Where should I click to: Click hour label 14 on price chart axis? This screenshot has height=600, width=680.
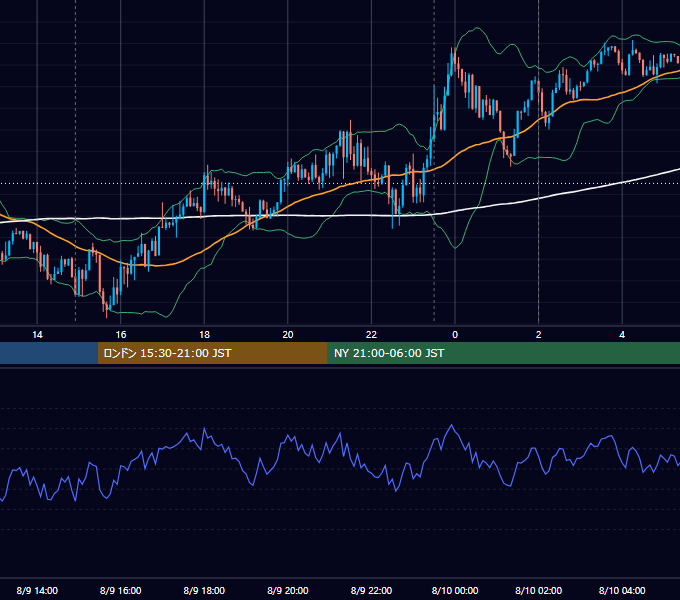click(37, 335)
